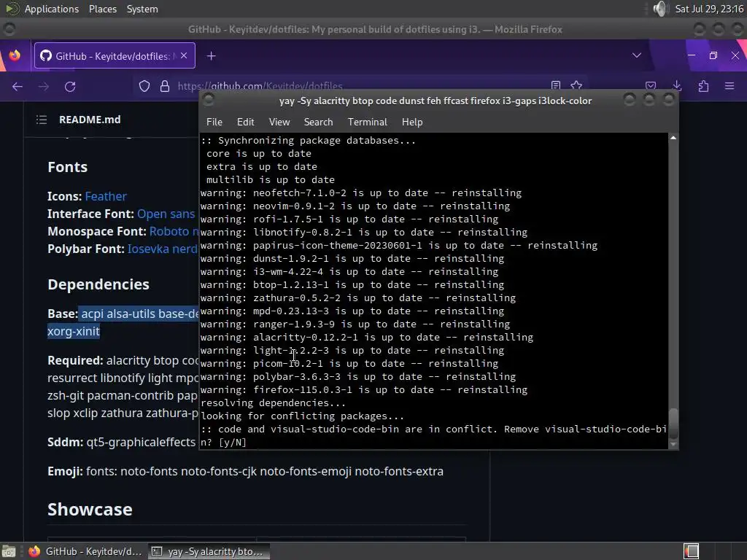The height and width of the screenshot is (560, 747).
Task: Toggle reader view icon in address bar
Action: click(x=555, y=85)
